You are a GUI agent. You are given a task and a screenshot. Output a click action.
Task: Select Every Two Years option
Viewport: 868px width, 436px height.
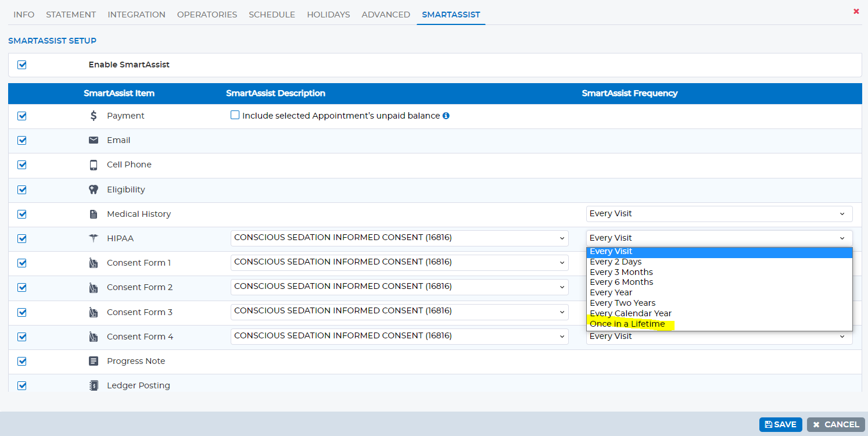(x=719, y=303)
